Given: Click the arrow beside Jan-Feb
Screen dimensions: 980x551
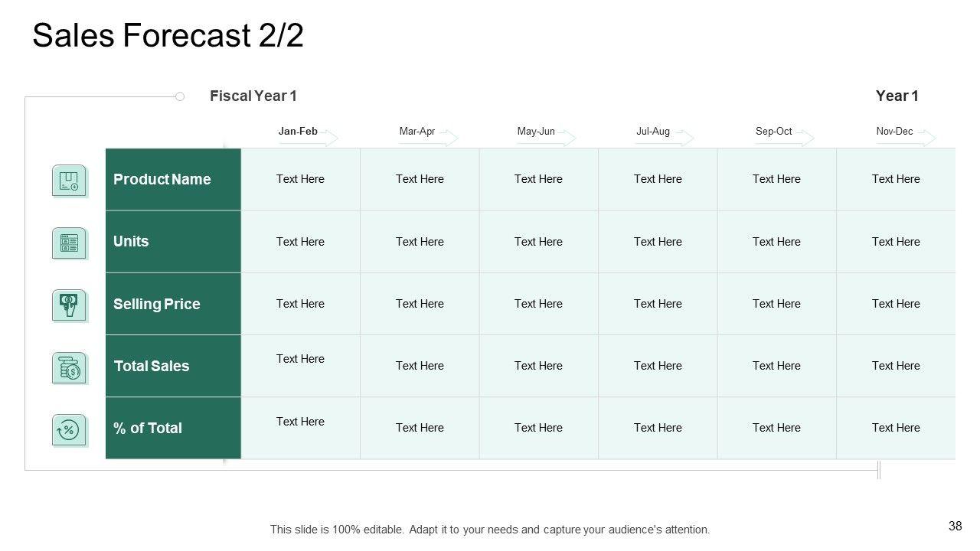Looking at the screenshot, I should tap(328, 139).
